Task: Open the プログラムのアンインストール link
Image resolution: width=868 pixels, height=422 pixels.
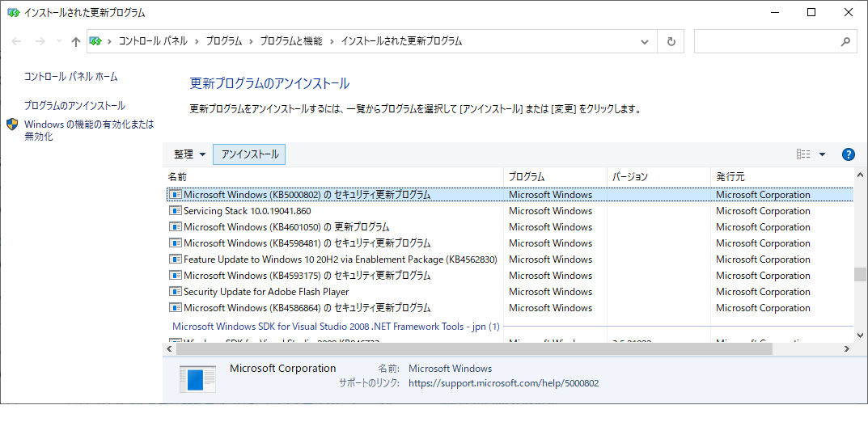Action: coord(74,106)
